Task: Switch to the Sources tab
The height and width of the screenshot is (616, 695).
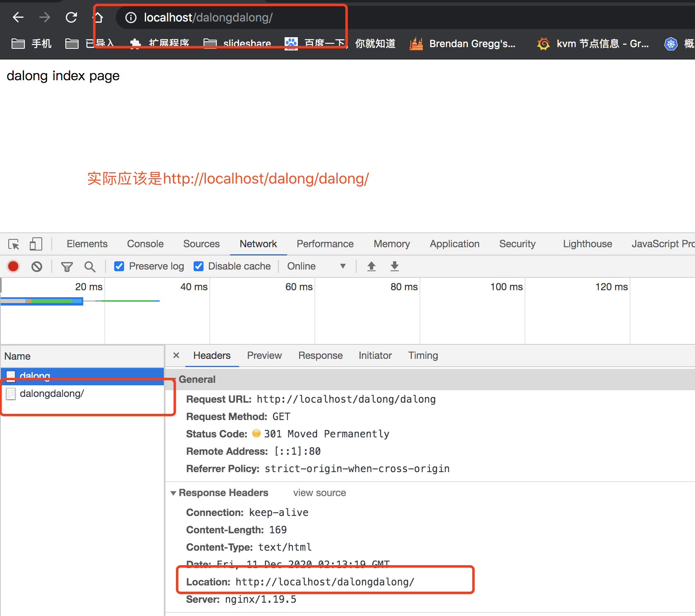Action: click(201, 244)
